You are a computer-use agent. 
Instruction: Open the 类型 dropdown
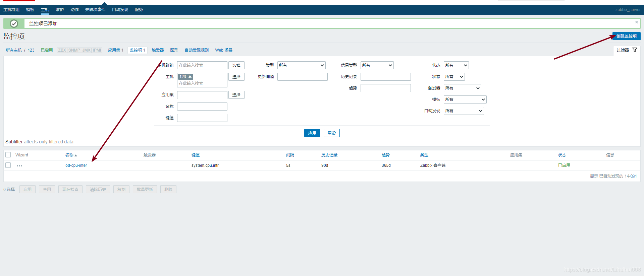pyautogui.click(x=302, y=65)
